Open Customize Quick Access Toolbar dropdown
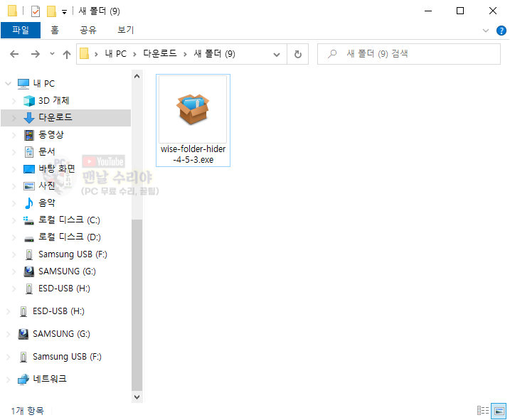This screenshot has height=420, width=510. (x=65, y=12)
